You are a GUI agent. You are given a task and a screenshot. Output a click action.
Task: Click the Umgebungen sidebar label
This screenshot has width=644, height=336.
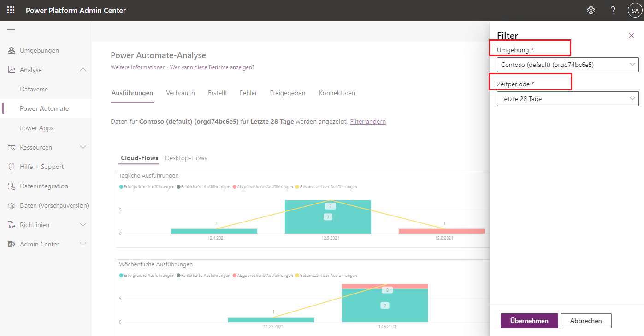click(x=39, y=50)
